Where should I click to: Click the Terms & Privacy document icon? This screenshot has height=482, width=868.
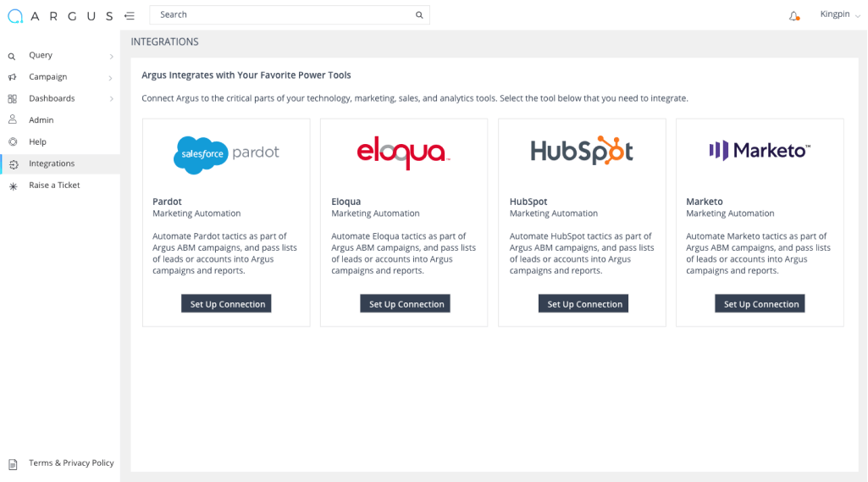(13, 464)
